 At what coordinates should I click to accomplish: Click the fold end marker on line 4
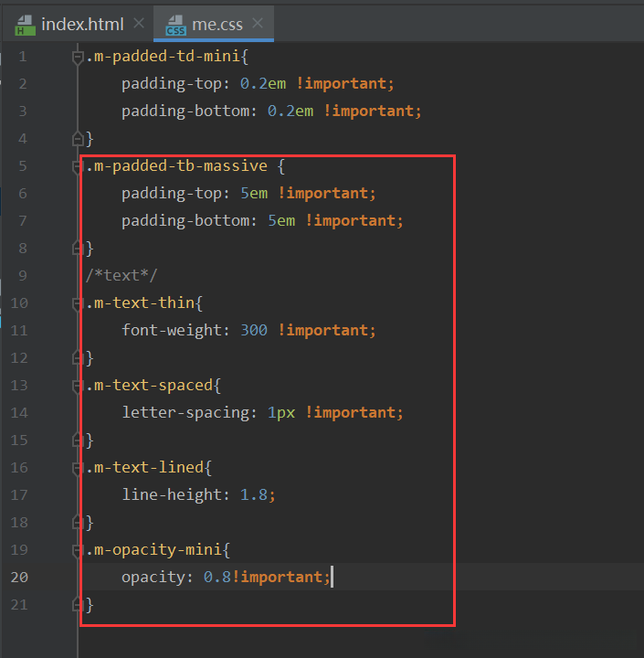[x=79, y=139]
